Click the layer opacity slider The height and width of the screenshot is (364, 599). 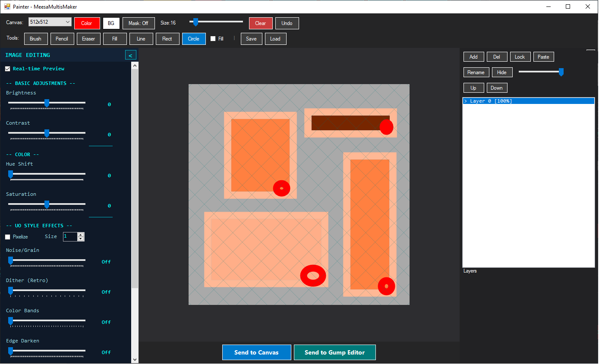[542, 72]
